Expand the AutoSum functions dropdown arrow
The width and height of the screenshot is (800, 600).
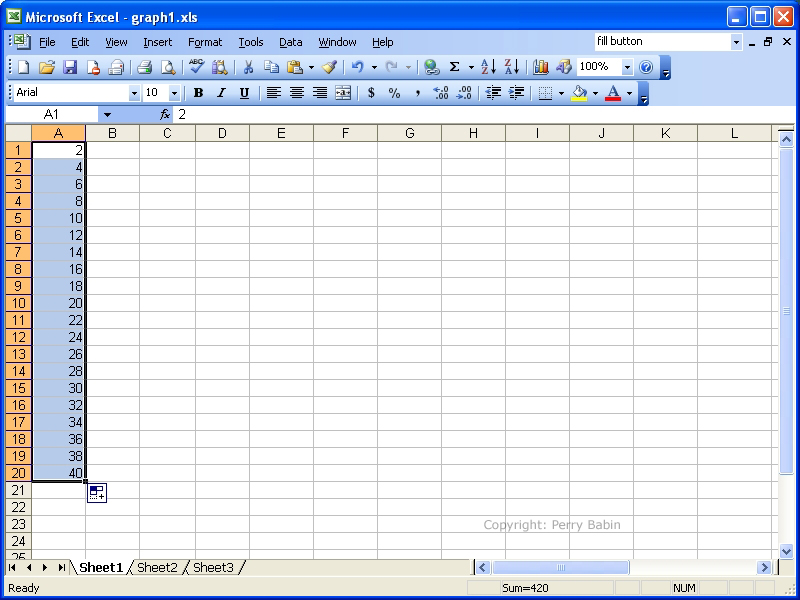coord(471,67)
